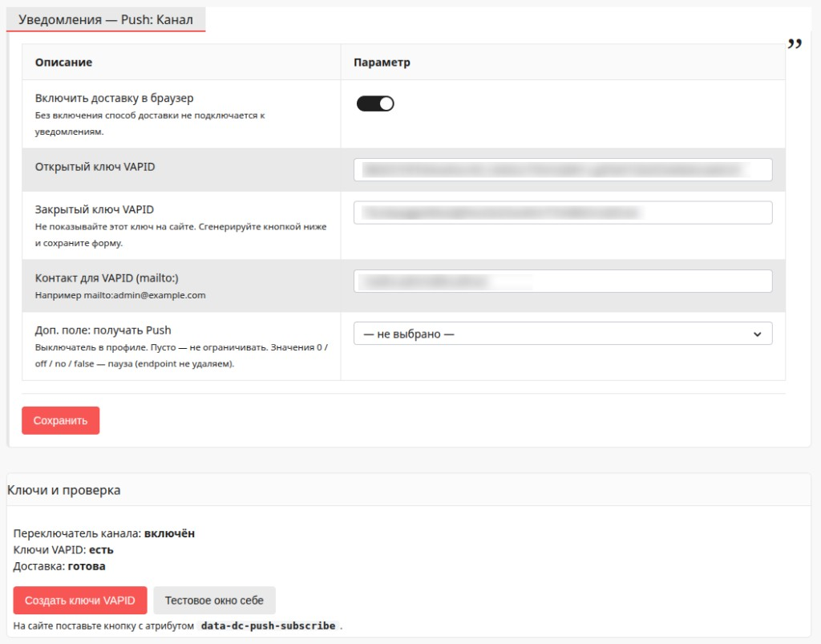
Task: Click the «Контакт для VAPID (mailto:)» label
Action: (107, 278)
